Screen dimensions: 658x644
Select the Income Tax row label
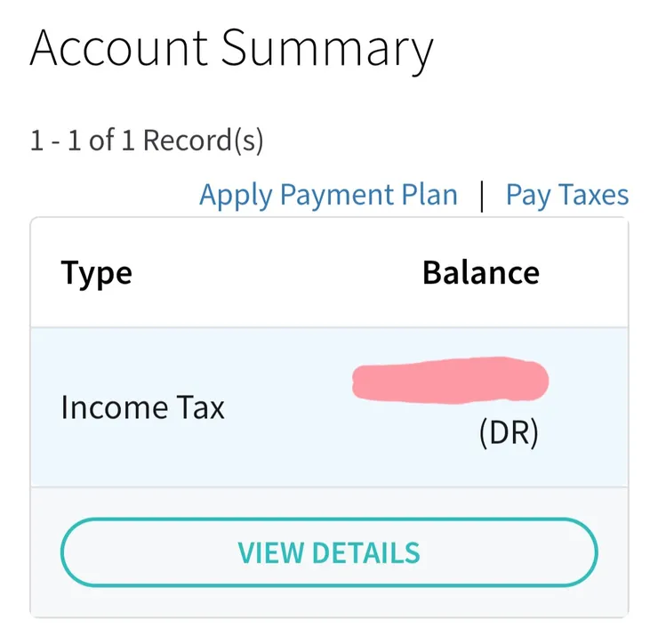coord(142,407)
